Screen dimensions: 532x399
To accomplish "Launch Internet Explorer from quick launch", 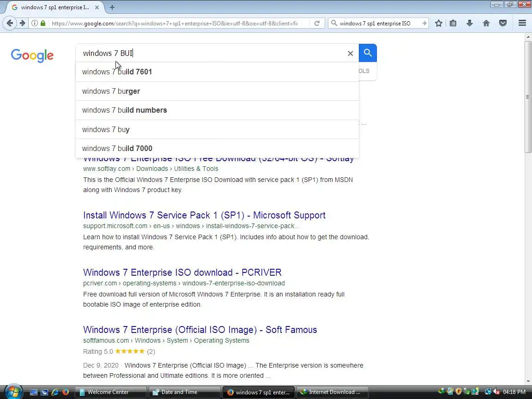I will coord(55,392).
